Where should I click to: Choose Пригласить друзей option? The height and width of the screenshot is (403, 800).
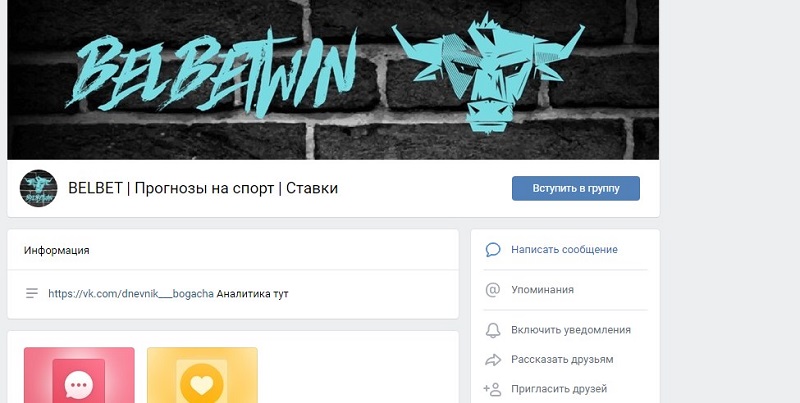pos(559,389)
